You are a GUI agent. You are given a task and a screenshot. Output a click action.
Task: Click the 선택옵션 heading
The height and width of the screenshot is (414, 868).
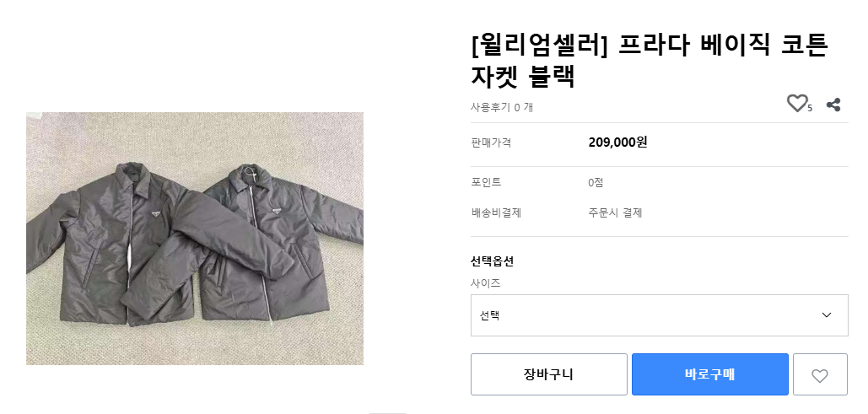[493, 261]
